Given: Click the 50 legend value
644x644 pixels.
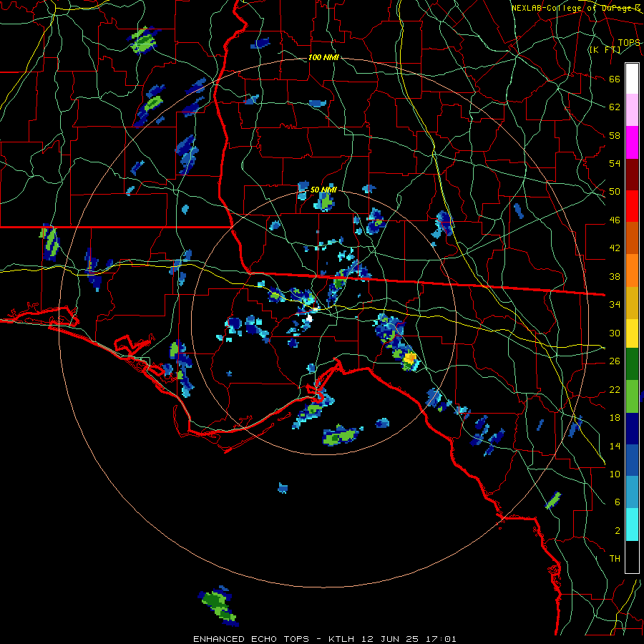Looking at the screenshot, I should tap(615, 192).
